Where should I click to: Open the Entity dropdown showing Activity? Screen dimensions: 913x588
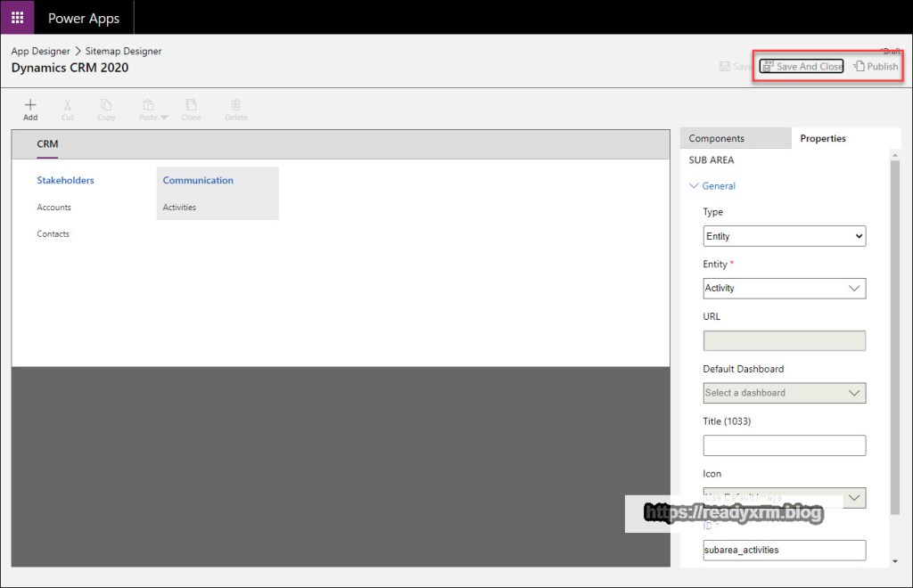tap(784, 288)
